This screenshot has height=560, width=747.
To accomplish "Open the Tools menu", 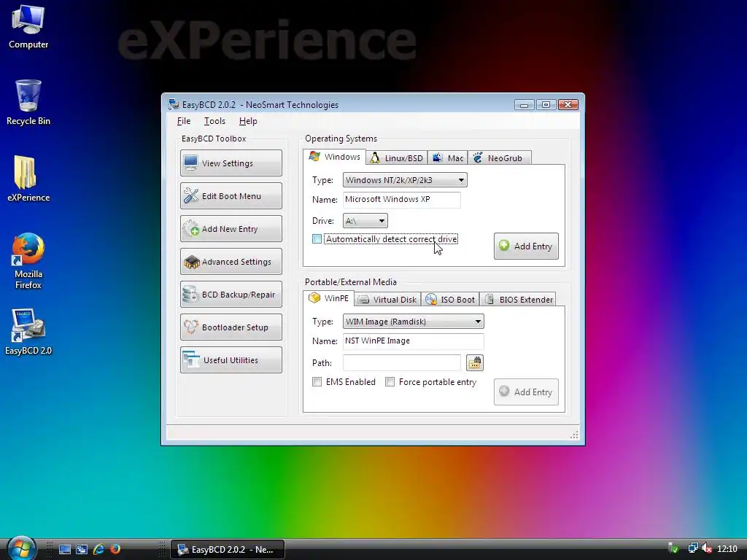I will (214, 121).
